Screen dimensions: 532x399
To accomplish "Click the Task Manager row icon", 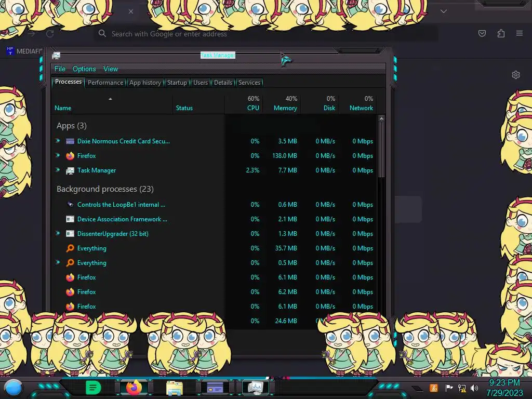I will 70,170.
